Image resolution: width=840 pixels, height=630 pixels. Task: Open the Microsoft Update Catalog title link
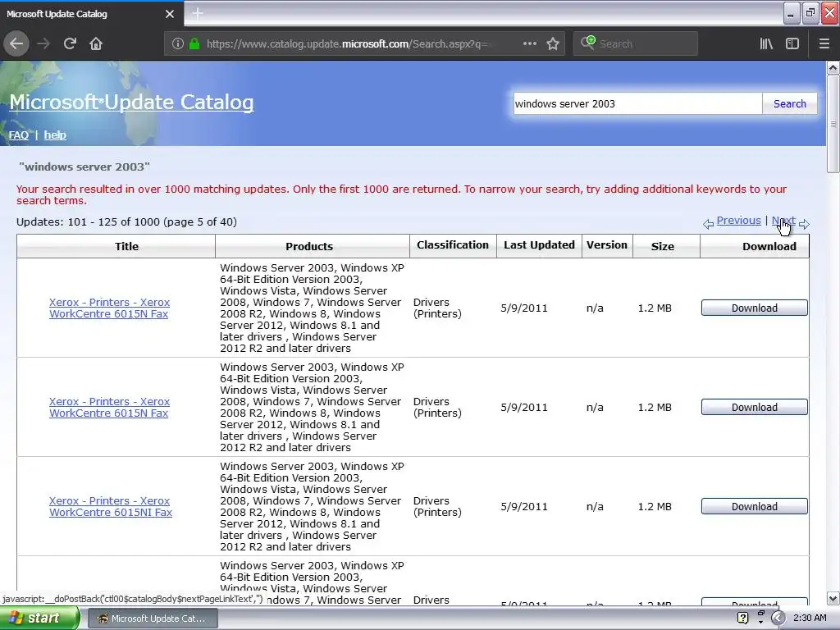click(x=131, y=102)
